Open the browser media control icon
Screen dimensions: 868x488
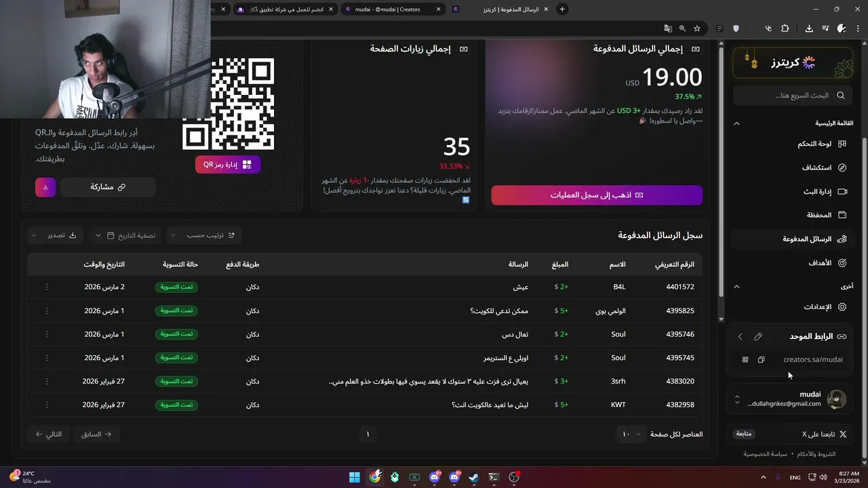825,28
